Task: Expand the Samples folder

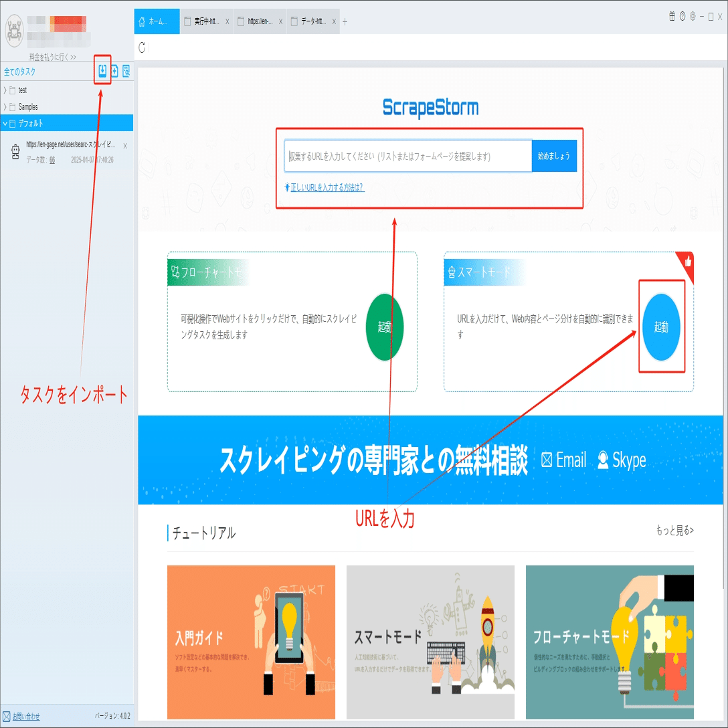Action: click(x=5, y=107)
